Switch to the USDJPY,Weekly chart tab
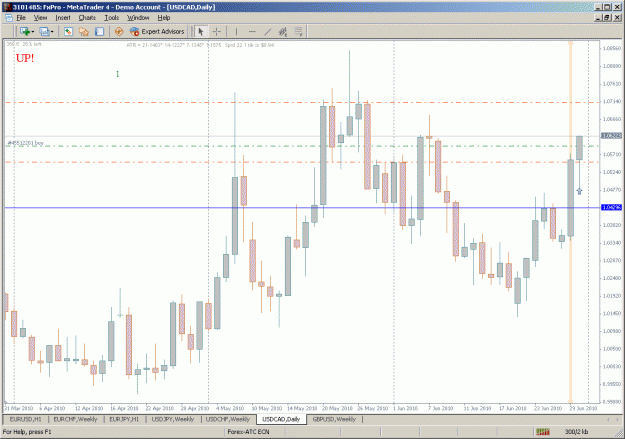This screenshot has width=625, height=439. (x=173, y=419)
